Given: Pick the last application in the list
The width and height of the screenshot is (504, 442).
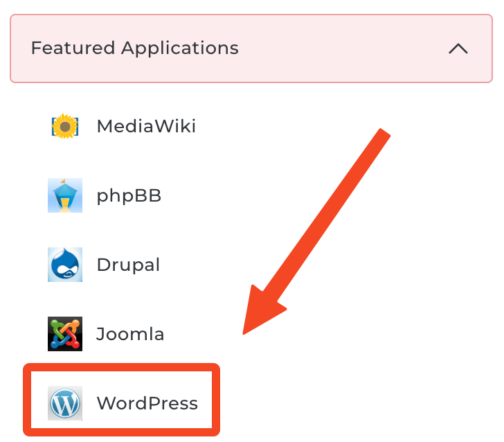Looking at the screenshot, I should pos(147,403).
